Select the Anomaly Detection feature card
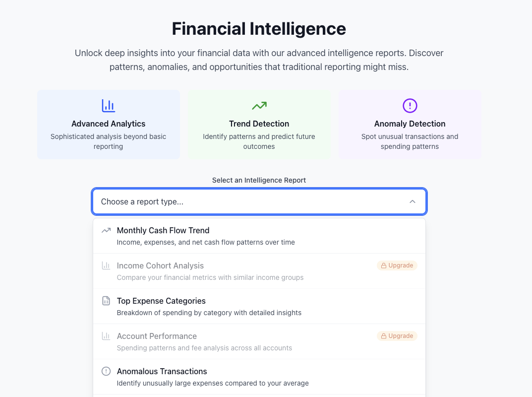The image size is (532, 397). pos(410,125)
